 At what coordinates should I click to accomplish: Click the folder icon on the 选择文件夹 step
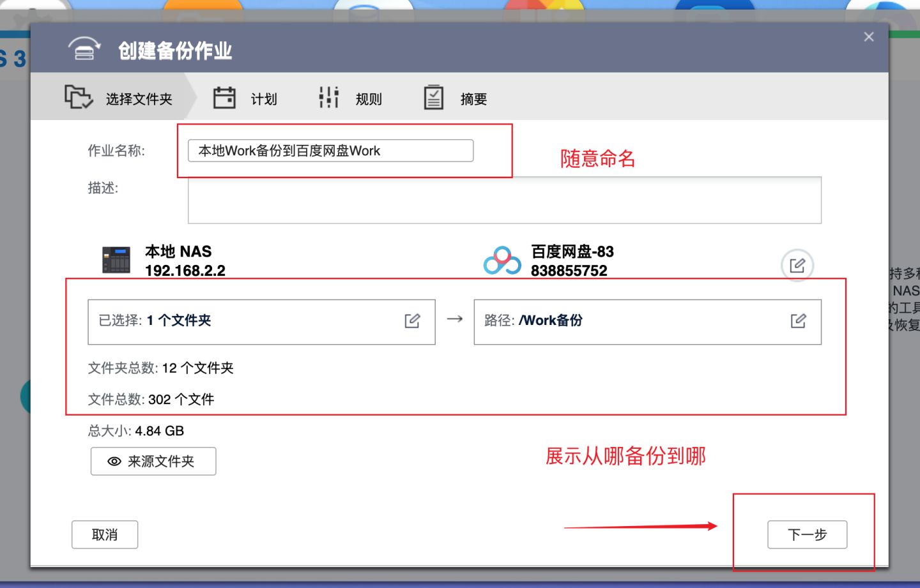(78, 97)
